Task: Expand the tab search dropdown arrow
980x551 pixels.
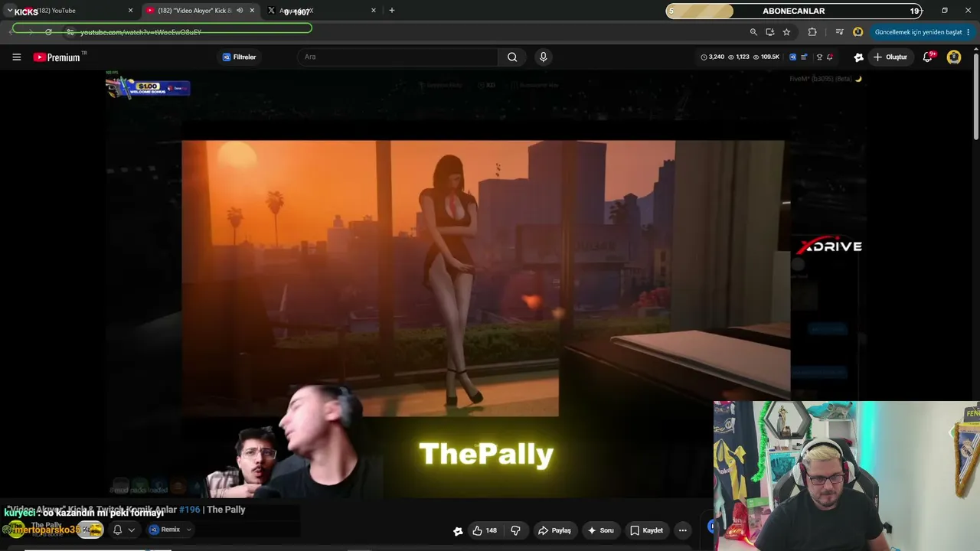Action: pos(9,11)
